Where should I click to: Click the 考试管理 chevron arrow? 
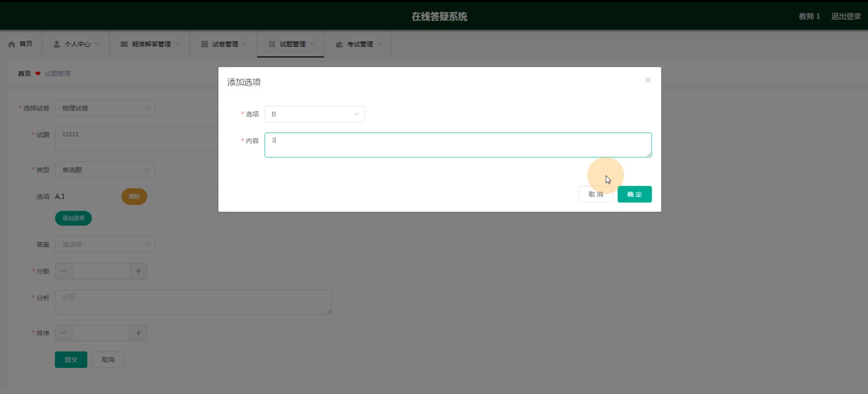point(379,44)
